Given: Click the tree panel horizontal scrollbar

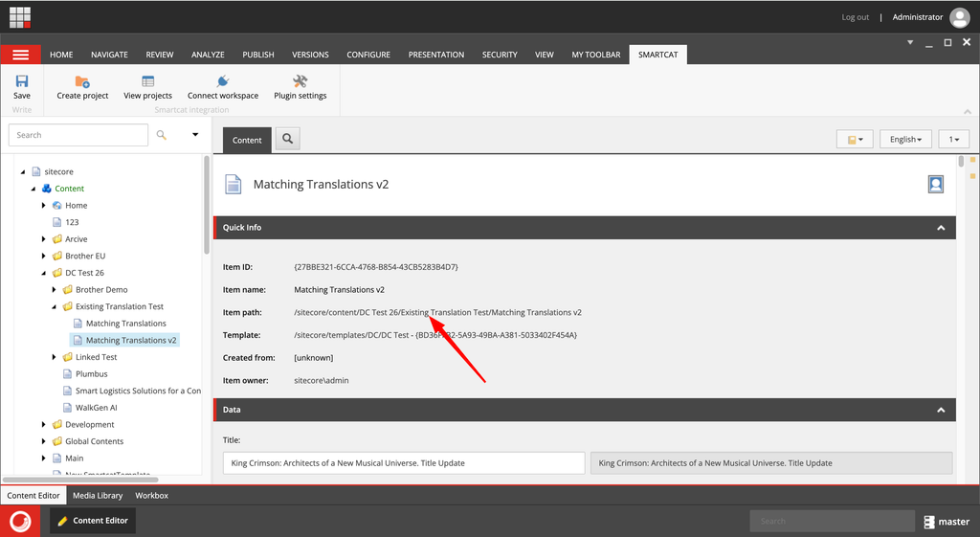Looking at the screenshot, I should (x=80, y=480).
